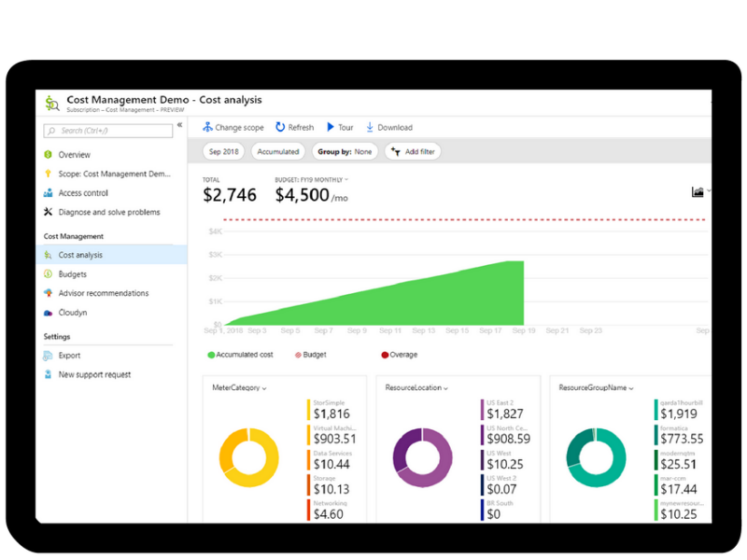Click the $17.44 mar-ccm value
This screenshot has width=747, height=560.
tap(679, 489)
